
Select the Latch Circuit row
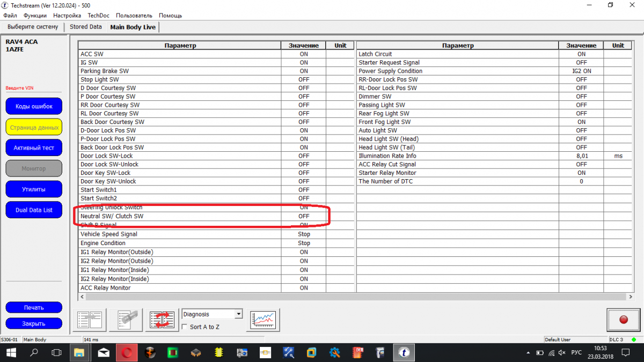coord(495,54)
